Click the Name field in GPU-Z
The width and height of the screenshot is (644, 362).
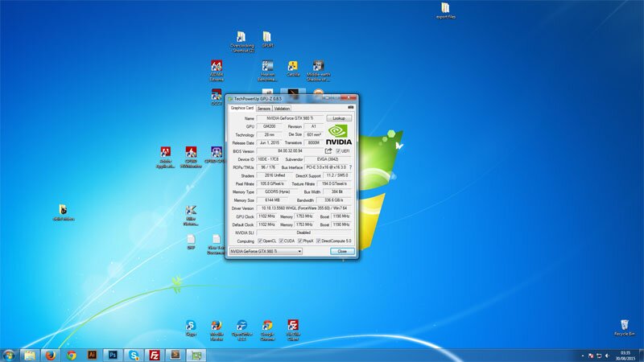pos(290,118)
